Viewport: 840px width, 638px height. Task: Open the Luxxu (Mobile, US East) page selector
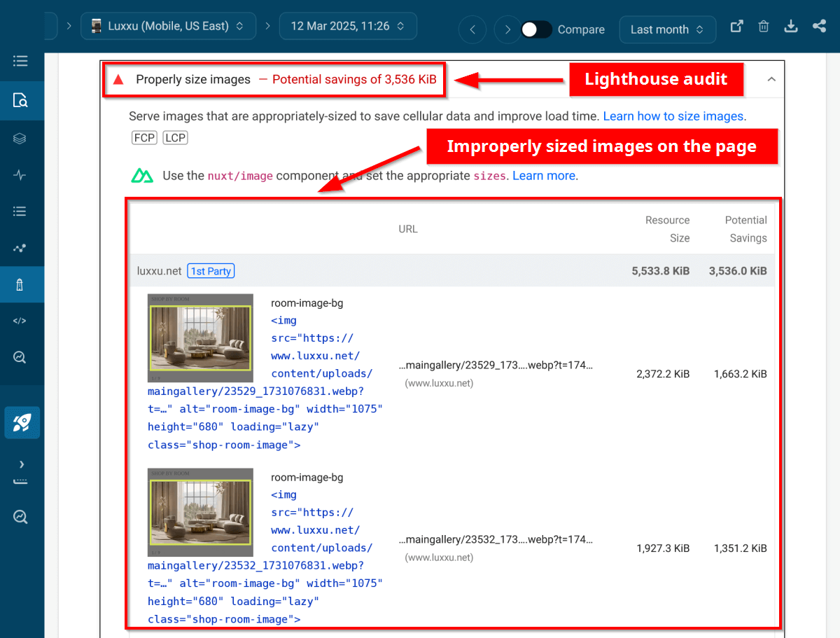coord(167,26)
